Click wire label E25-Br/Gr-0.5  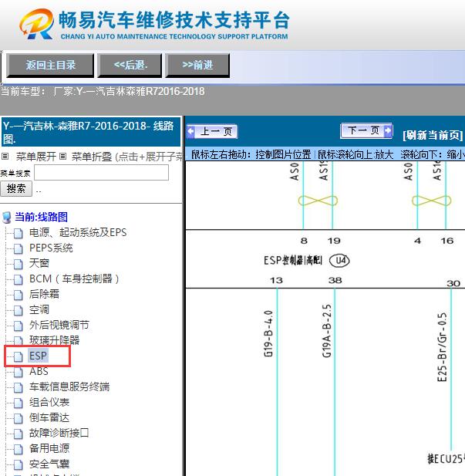coord(442,347)
